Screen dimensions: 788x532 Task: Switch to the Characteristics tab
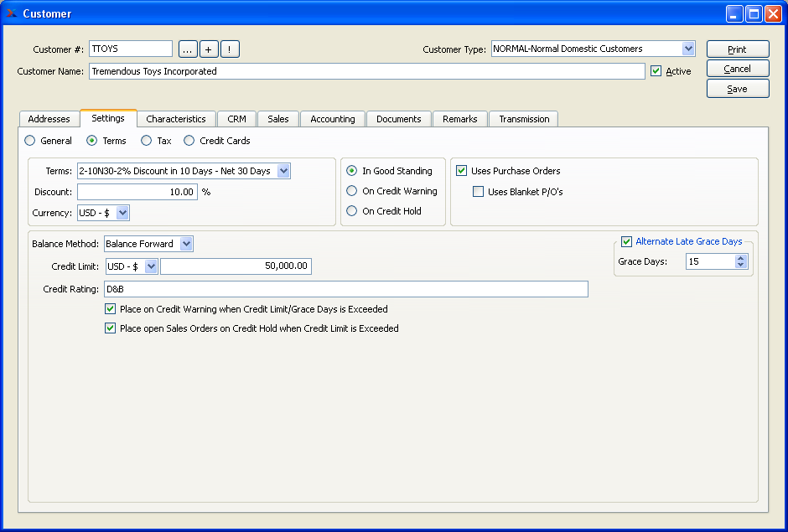pos(176,119)
